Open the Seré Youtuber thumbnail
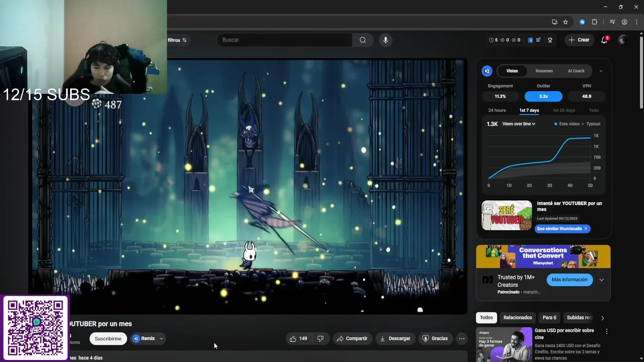644x362 pixels. (x=507, y=215)
